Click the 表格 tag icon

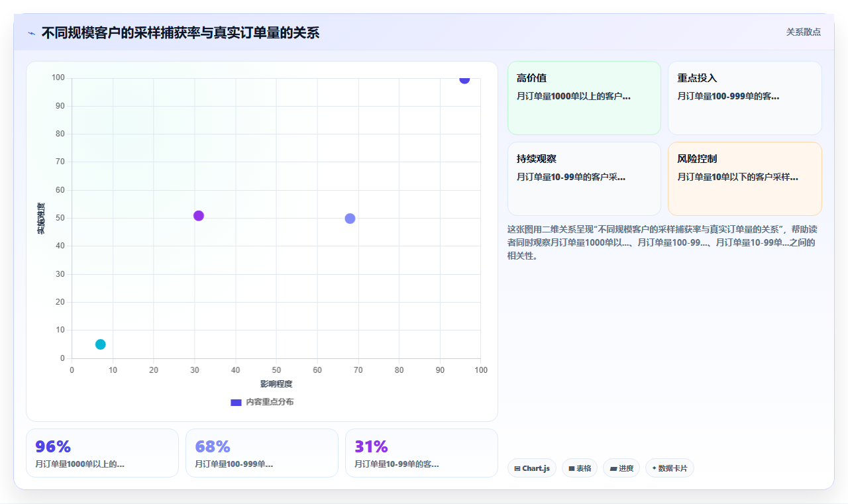(572, 468)
